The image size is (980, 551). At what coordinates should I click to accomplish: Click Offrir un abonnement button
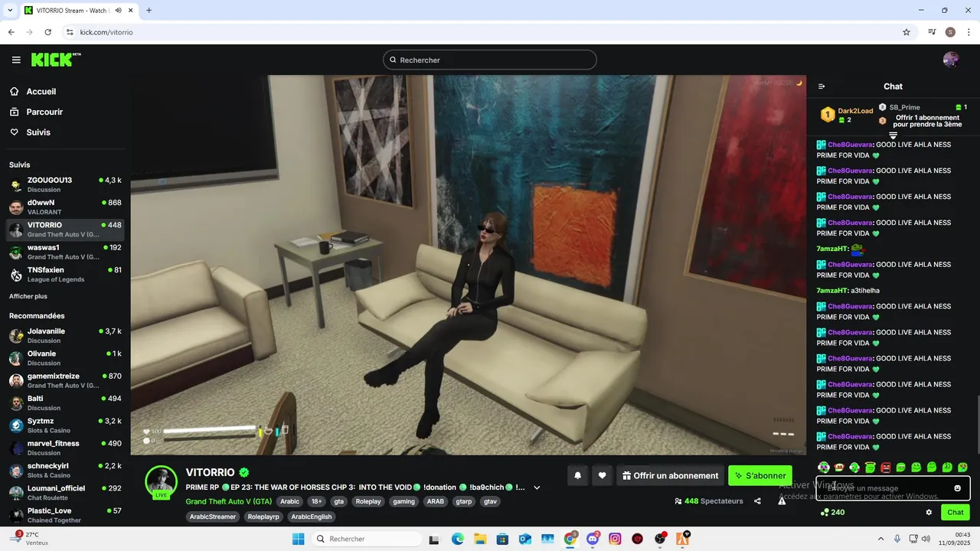tap(670, 475)
